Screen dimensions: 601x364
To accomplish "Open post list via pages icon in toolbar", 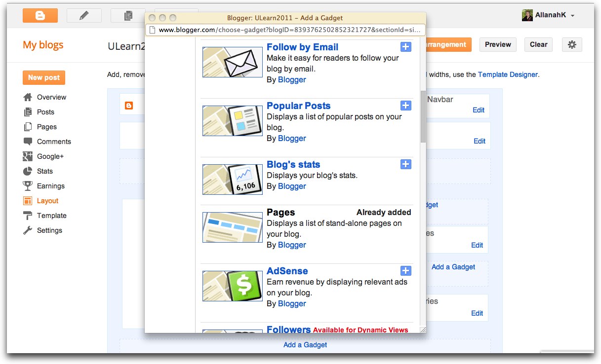I will tap(127, 15).
